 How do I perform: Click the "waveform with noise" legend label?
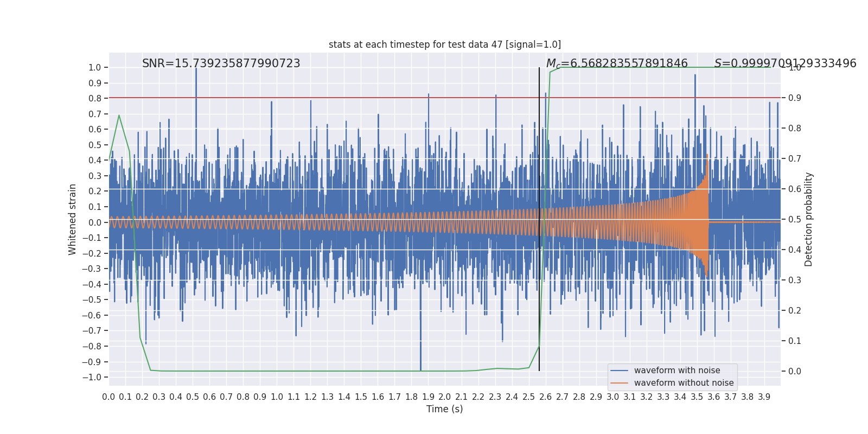pyautogui.click(x=677, y=371)
